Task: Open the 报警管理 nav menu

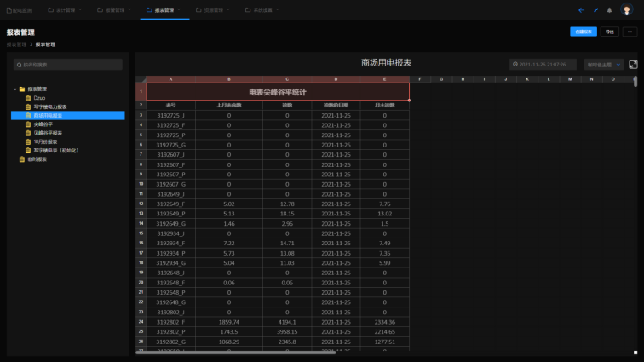Action: [x=114, y=10]
